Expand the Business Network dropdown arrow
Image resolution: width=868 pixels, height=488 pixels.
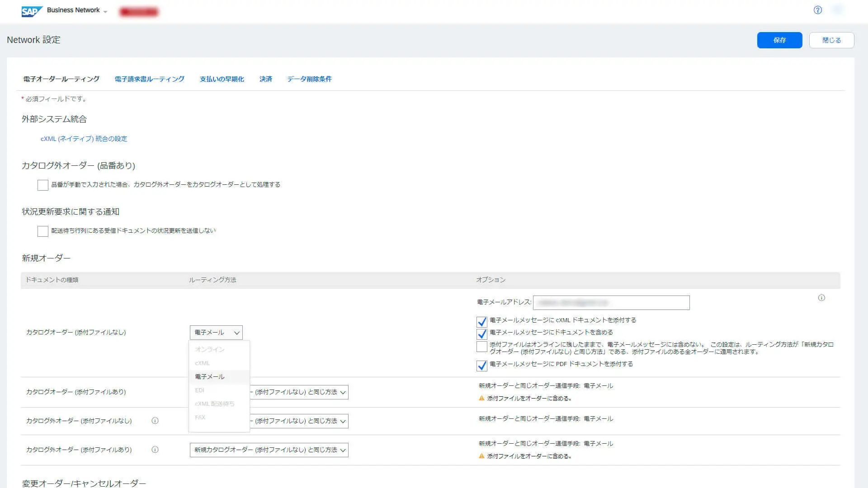pyautogui.click(x=105, y=12)
